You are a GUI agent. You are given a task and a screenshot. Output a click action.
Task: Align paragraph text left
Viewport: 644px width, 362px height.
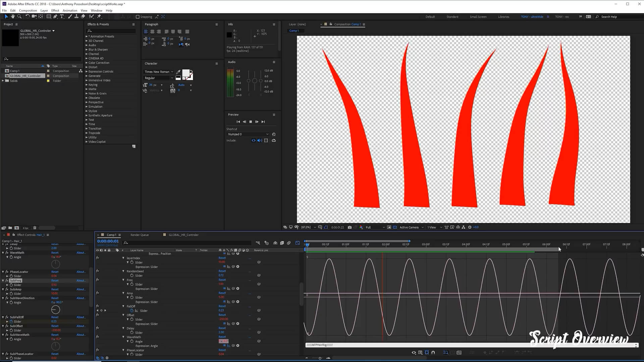(x=146, y=32)
